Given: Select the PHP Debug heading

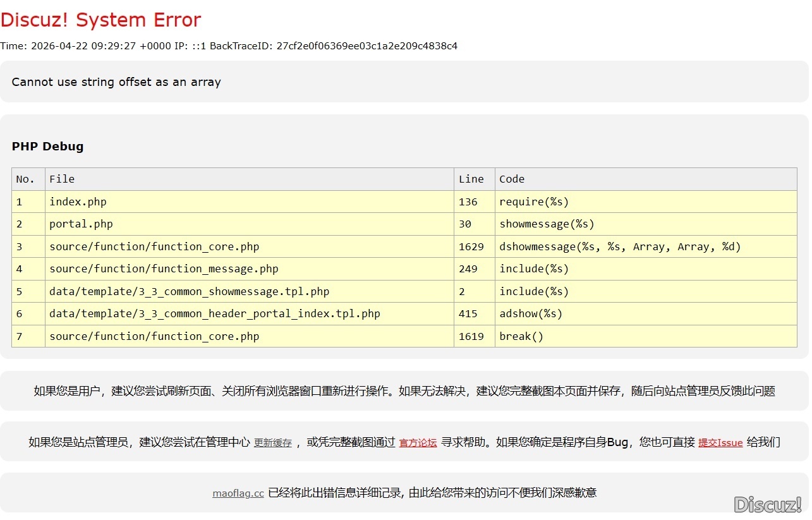Looking at the screenshot, I should [x=47, y=147].
